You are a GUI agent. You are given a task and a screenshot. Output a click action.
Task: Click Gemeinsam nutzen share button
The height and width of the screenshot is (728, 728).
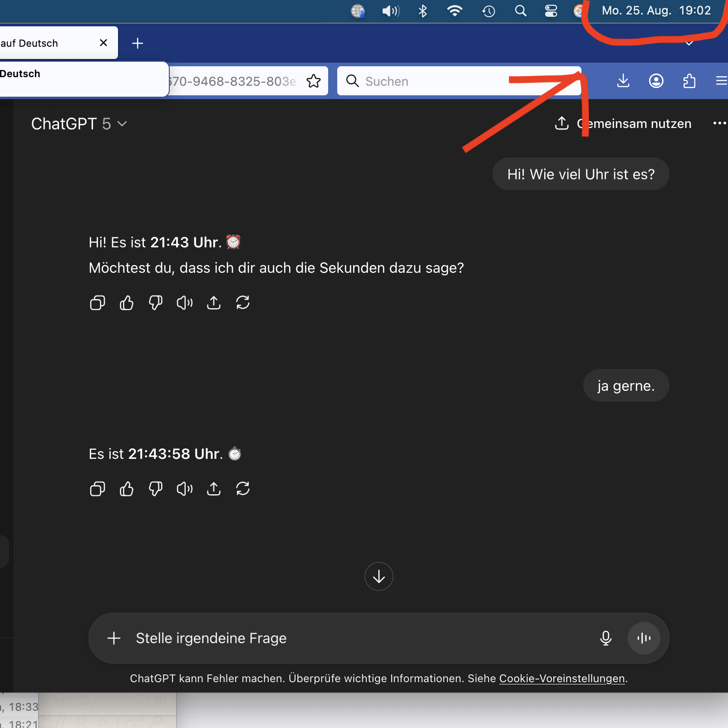[623, 123]
